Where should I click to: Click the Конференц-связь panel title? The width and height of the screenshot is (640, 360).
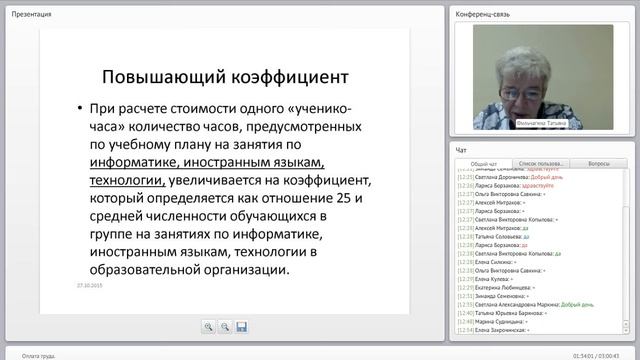pyautogui.click(x=482, y=14)
